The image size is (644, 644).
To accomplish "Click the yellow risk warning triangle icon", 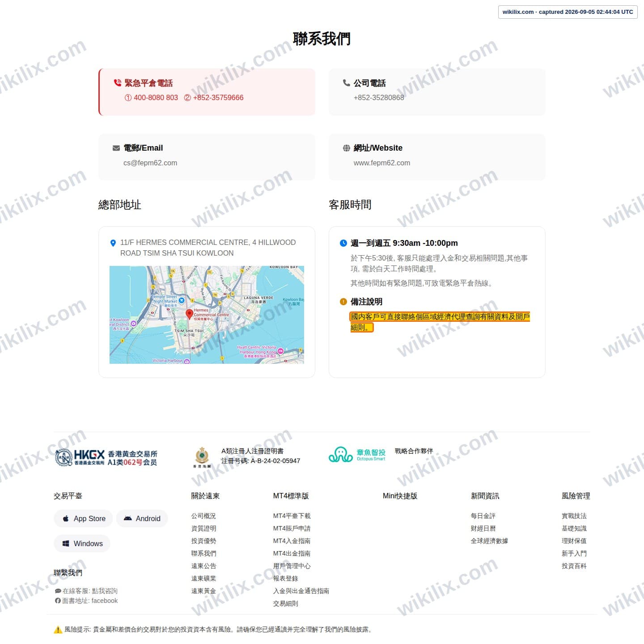I will (x=58, y=630).
